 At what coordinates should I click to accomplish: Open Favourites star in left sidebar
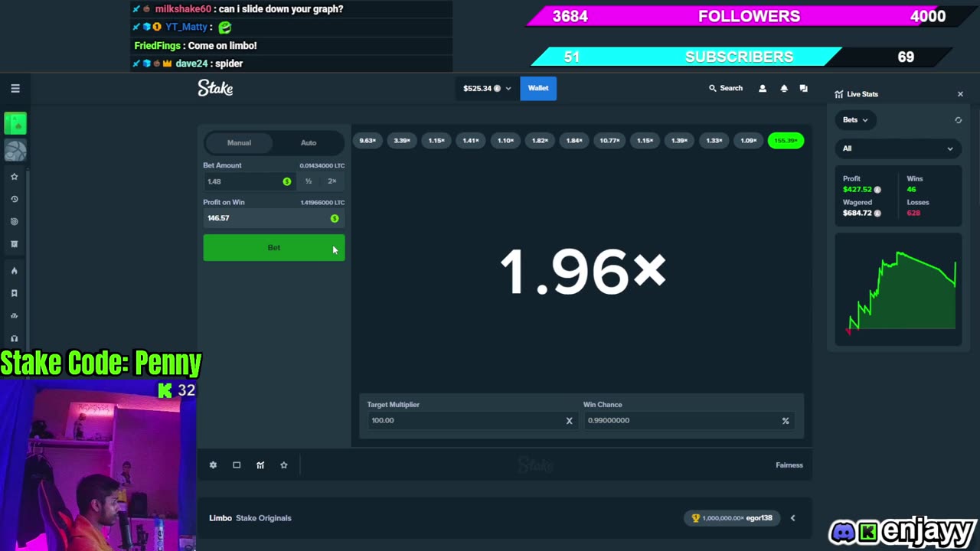pyautogui.click(x=14, y=177)
